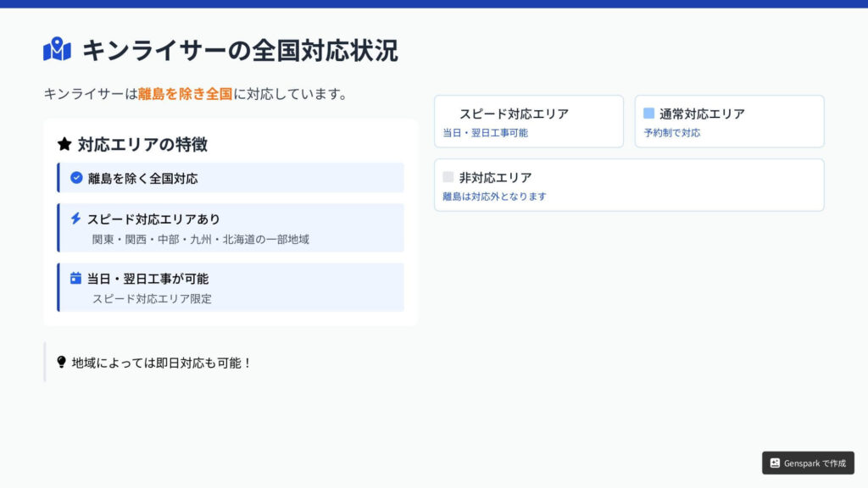This screenshot has width=868, height=488.
Task: Click the star icon next to 対応エリアの特徴
Action: click(x=64, y=144)
